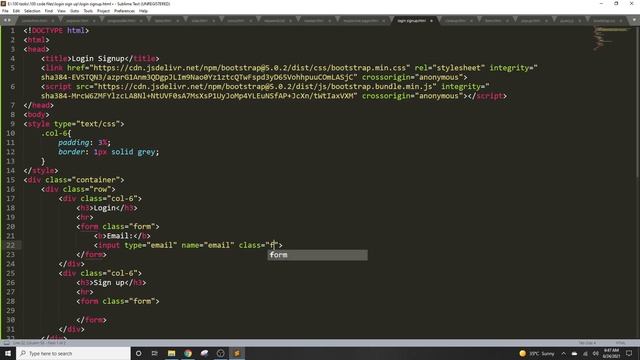The width and height of the screenshot is (640, 360).
Task: Toggle side bar icon in status bar
Action: click(6, 343)
